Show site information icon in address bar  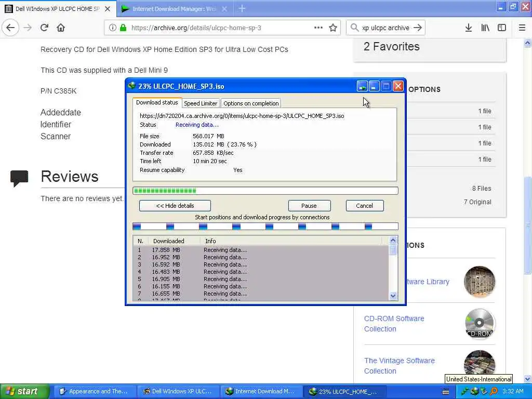[113, 28]
